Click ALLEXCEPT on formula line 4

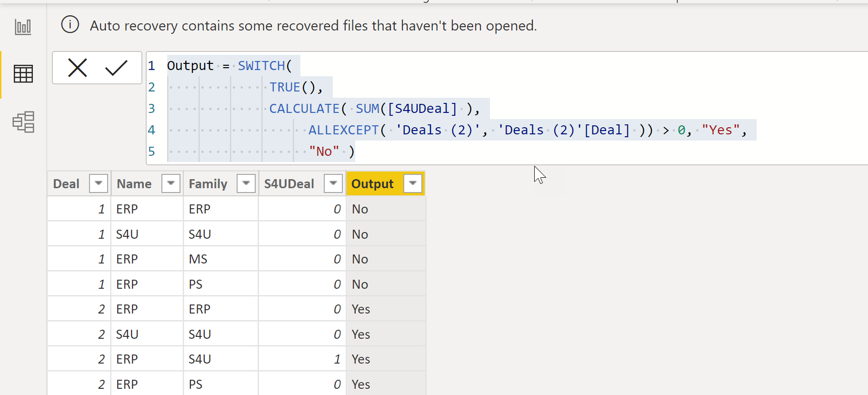tap(343, 130)
